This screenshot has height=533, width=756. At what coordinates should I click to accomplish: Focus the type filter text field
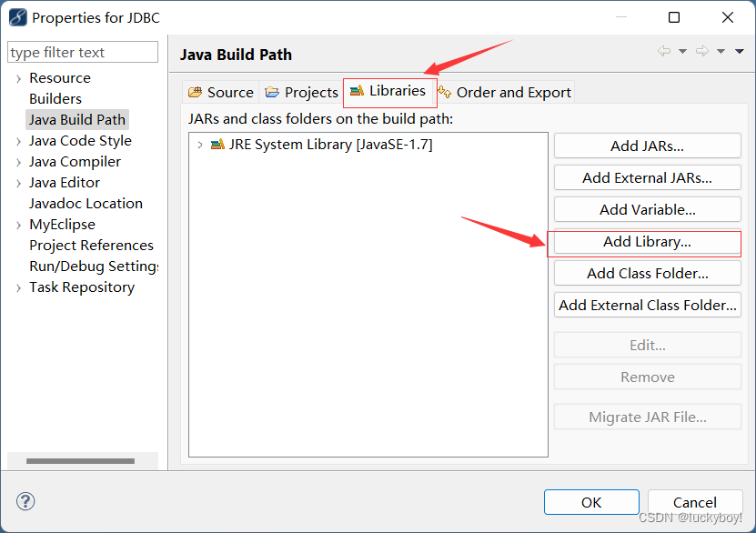[x=83, y=52]
